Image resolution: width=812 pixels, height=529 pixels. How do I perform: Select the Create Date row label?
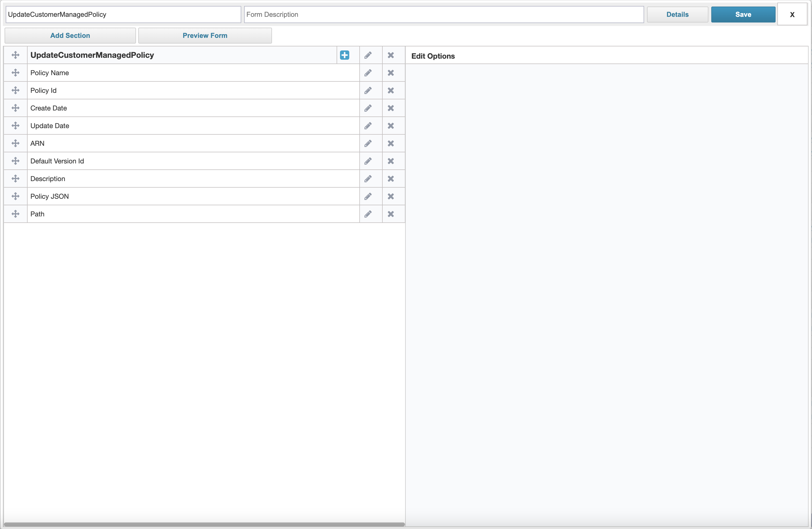click(48, 108)
